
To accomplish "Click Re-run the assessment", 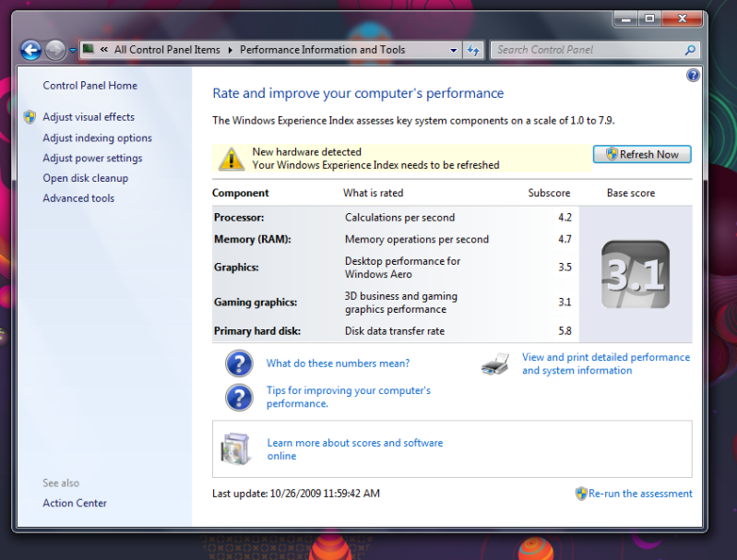I will [x=640, y=494].
